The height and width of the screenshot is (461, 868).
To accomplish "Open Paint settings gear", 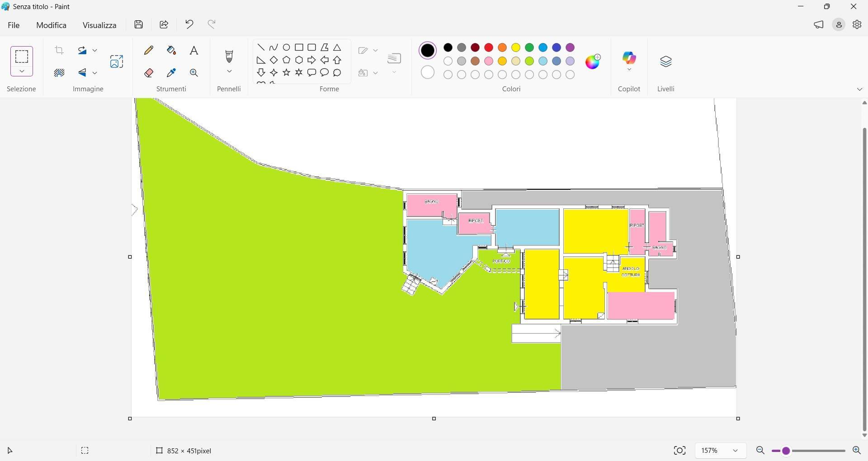I will [x=857, y=25].
